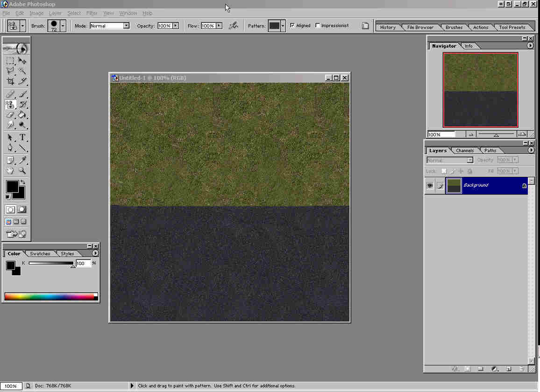
Task: Enable the Impressionist checkbox
Action: (318, 26)
